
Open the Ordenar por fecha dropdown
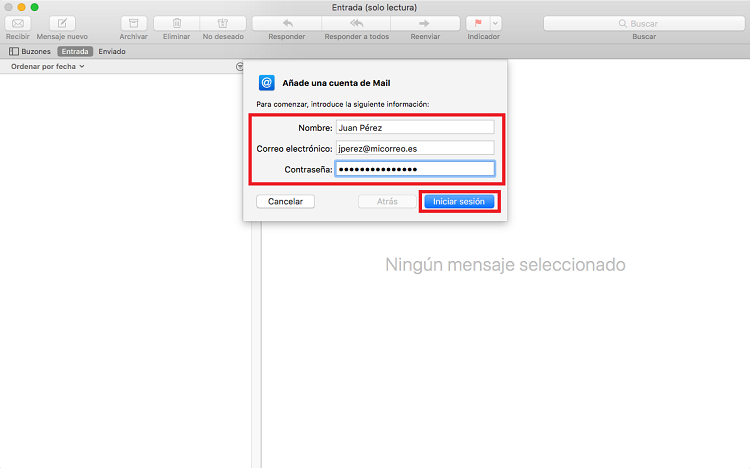[x=48, y=67]
